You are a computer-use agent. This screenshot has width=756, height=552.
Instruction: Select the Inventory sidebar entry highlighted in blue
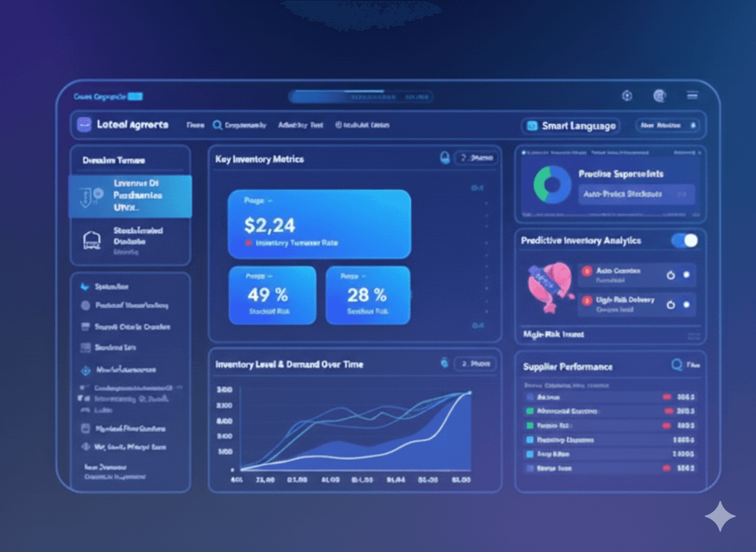pyautogui.click(x=130, y=196)
